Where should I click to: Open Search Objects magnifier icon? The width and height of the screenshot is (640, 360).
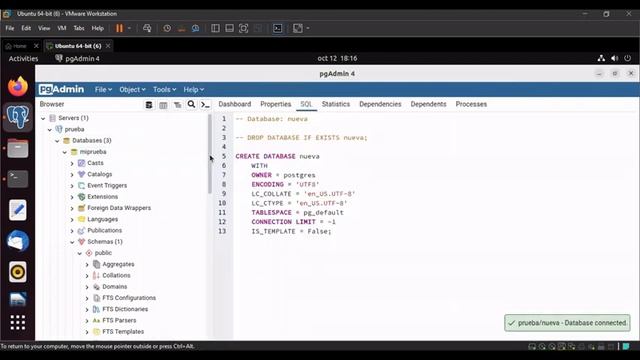[191, 104]
